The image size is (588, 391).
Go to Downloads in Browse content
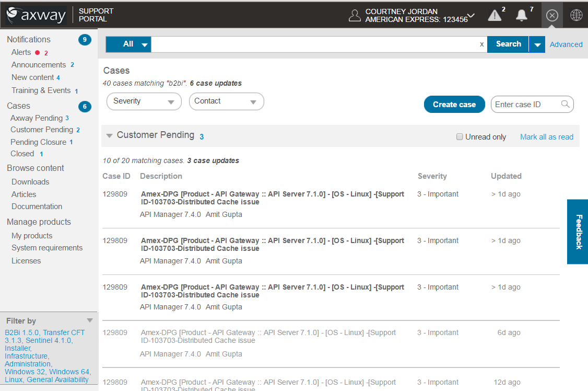pos(30,182)
